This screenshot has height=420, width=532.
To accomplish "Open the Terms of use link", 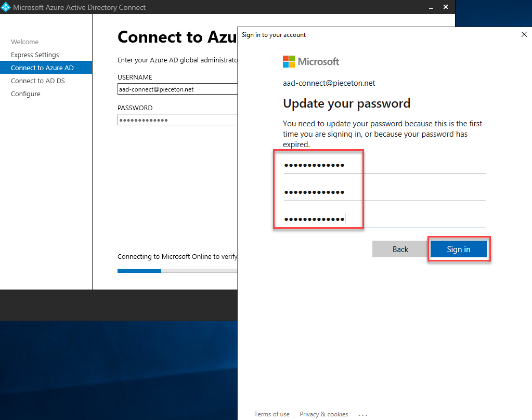I will (x=272, y=414).
